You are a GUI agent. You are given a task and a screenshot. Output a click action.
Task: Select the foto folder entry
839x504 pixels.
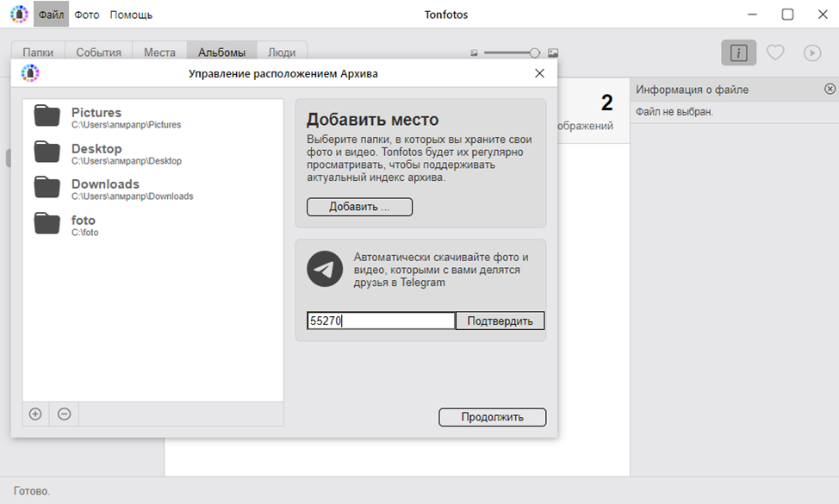pyautogui.click(x=153, y=225)
